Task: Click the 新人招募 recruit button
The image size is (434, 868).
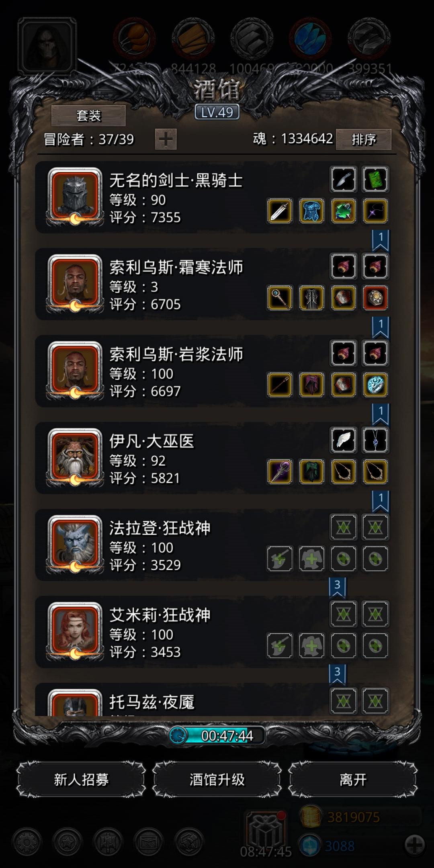Action: 81,780
